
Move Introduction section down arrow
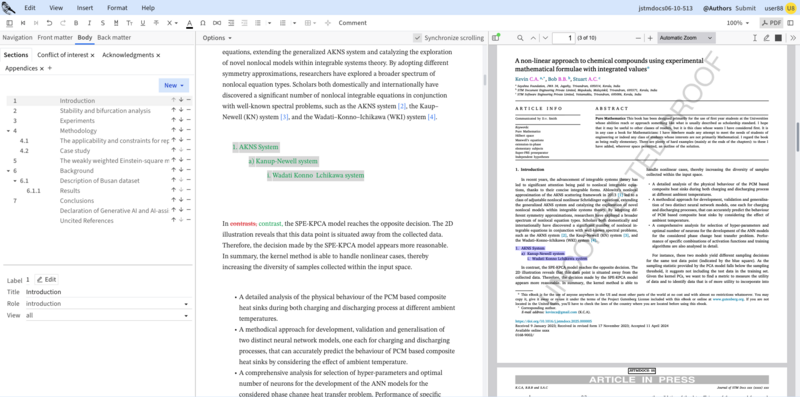(181, 100)
